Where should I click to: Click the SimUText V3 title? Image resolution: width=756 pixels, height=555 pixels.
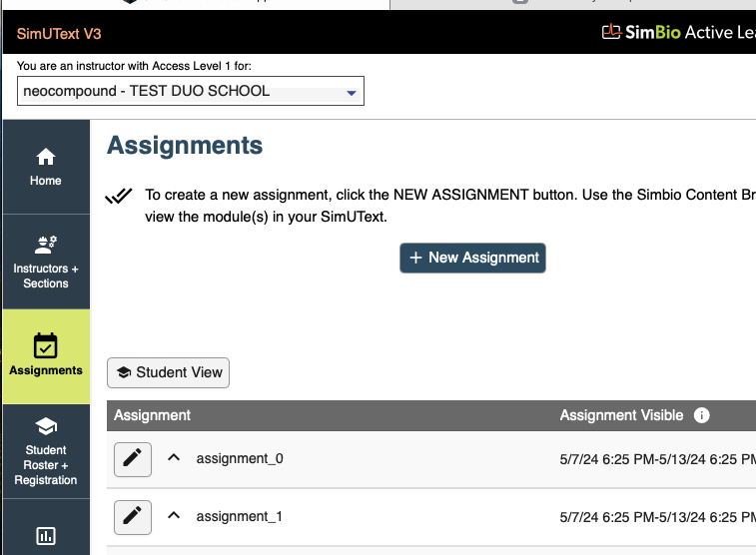pyautogui.click(x=59, y=34)
